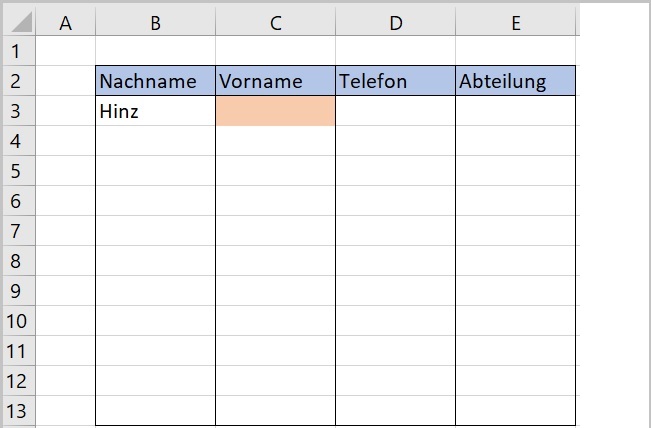Select column A header
This screenshot has height=428, width=651.
click(66, 22)
